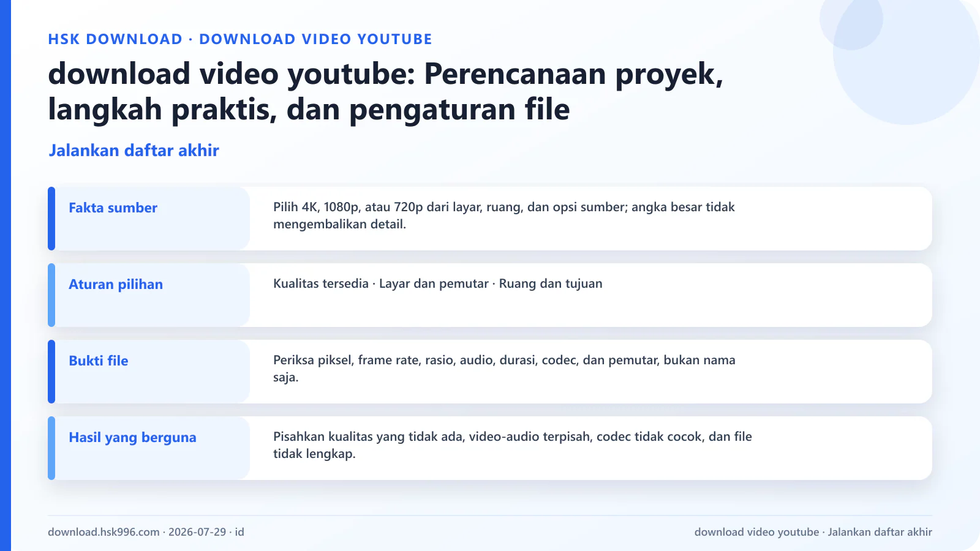Click the text starting 'Pilih 4K, 1080p, atau 720p'
The width and height of the screenshot is (980, 551).
click(504, 216)
